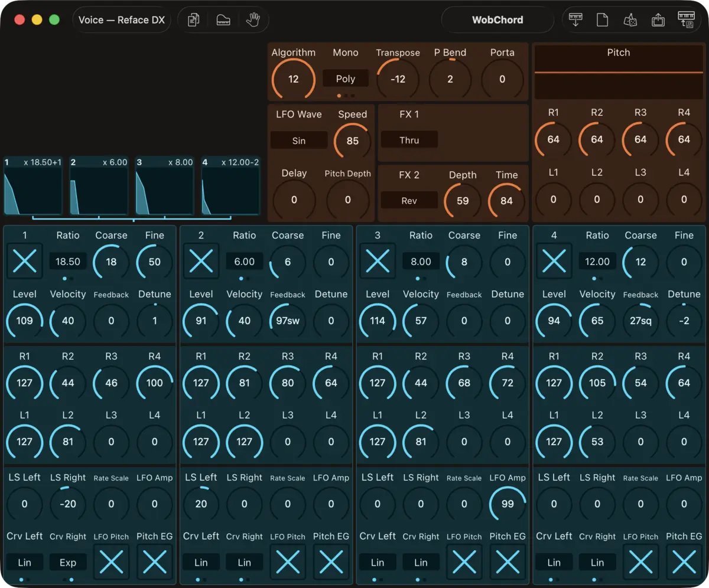
Task: Click operator 1 R4 knob showing 100
Action: click(155, 383)
